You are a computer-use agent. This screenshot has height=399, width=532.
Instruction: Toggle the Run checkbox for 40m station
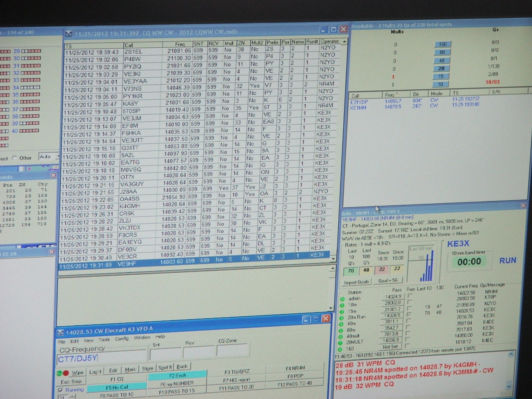tap(409, 321)
